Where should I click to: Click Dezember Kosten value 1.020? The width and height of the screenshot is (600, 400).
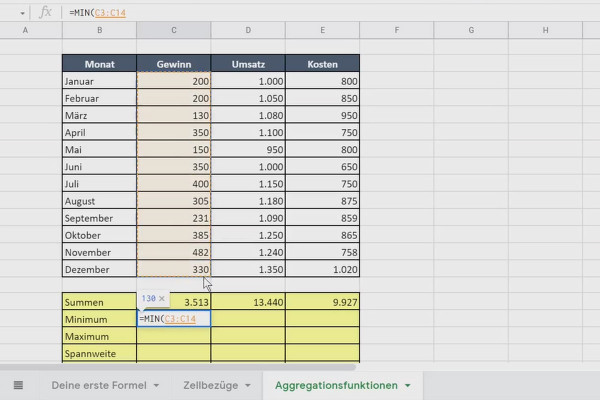323,269
